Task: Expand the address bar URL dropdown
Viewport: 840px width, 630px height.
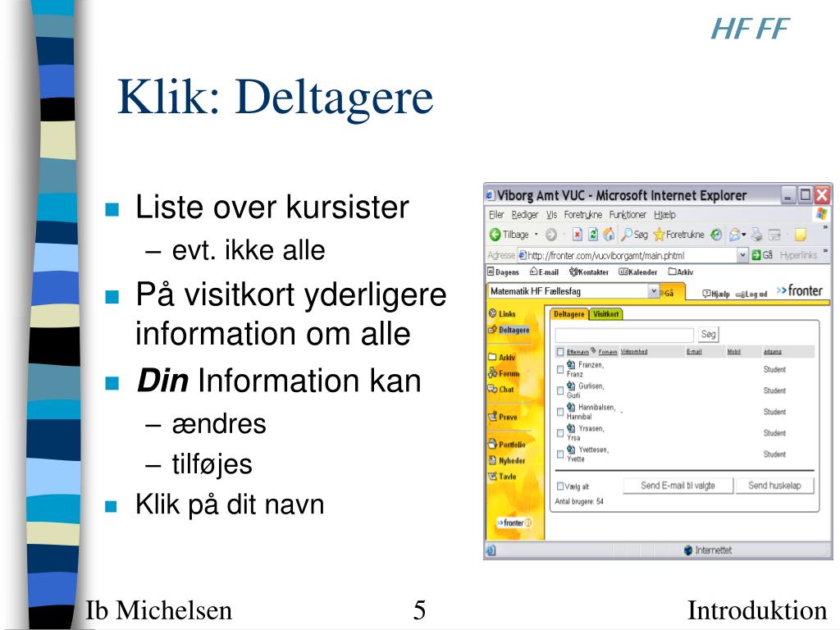Action: (742, 256)
